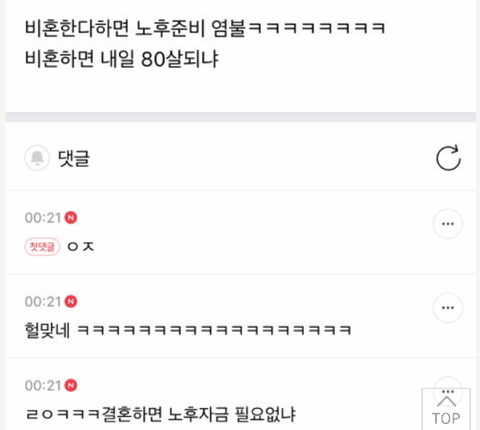Click the 첫댓글 badge
The image size is (480, 430).
coord(42,247)
